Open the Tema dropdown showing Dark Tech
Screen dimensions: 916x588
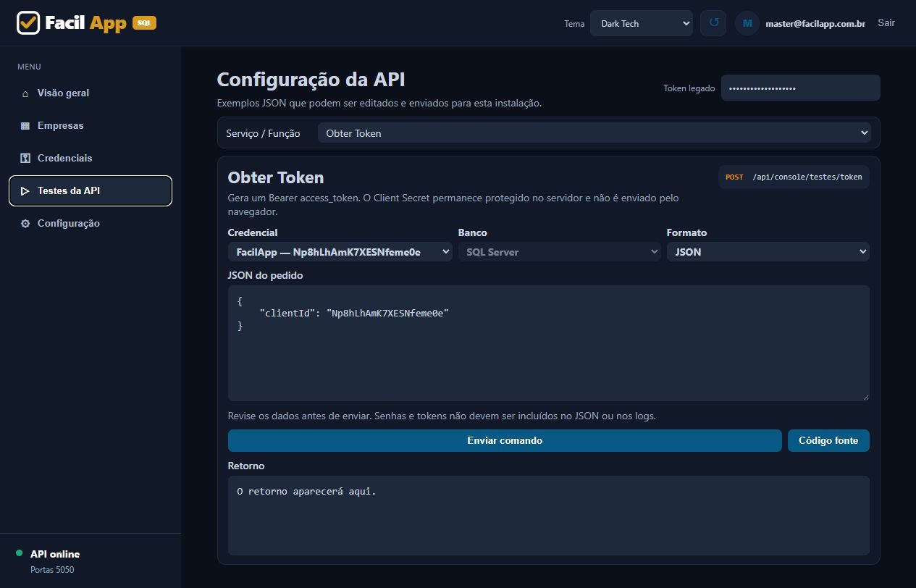pos(642,23)
